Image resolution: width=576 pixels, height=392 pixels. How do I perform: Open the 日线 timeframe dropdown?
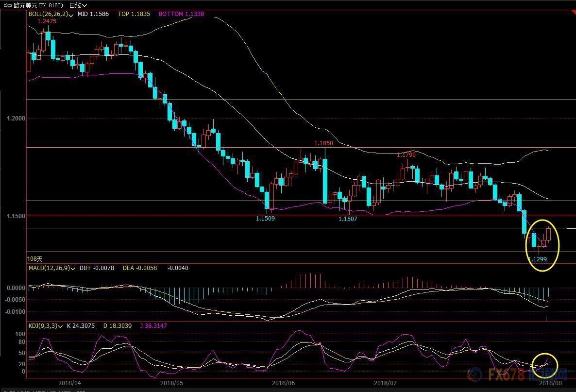[78, 5]
